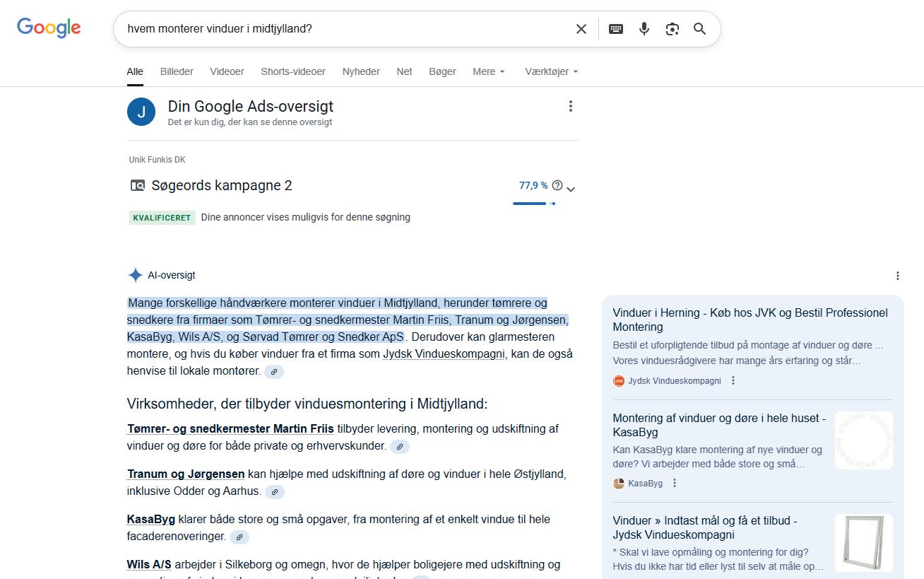Open source link chip after 'erhvervskunder.'
This screenshot has width=924, height=579.
pos(400,447)
